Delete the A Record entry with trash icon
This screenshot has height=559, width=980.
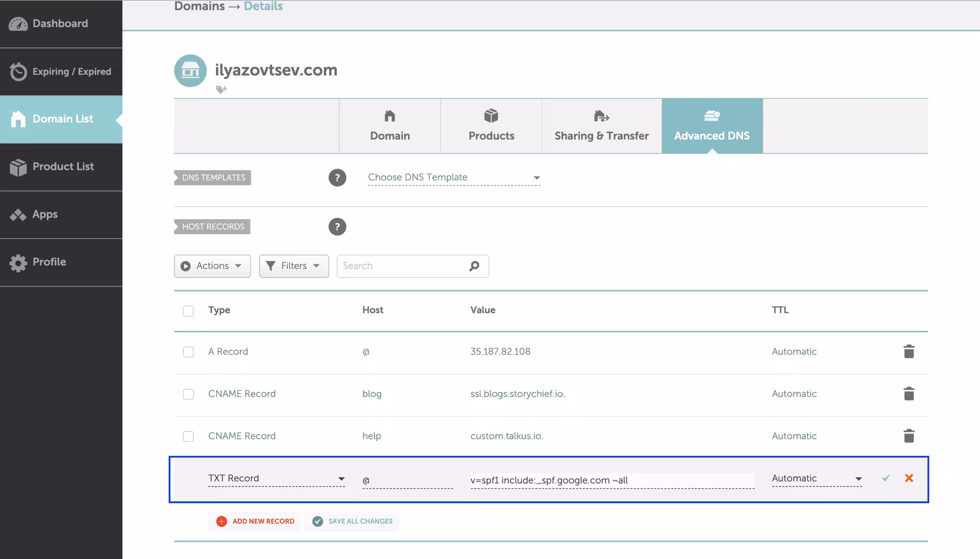[x=908, y=352]
